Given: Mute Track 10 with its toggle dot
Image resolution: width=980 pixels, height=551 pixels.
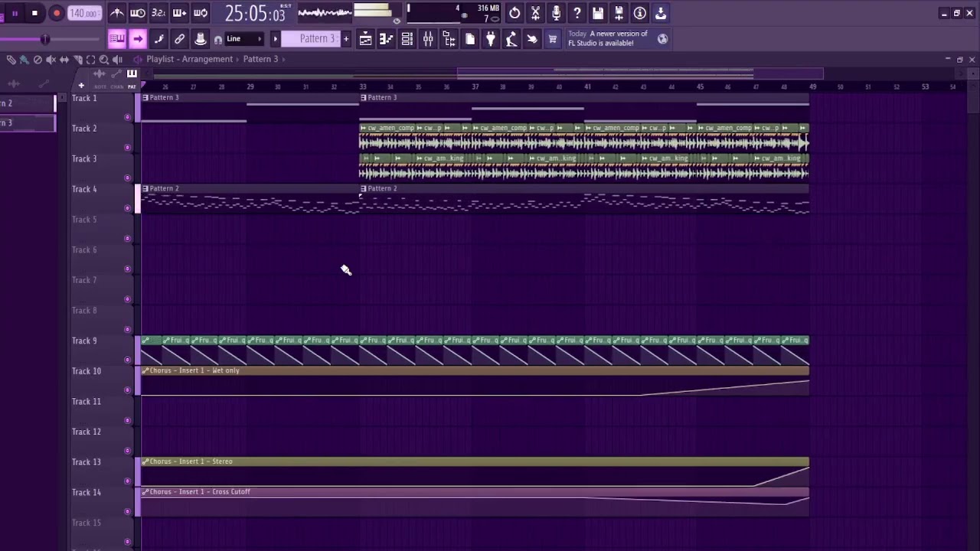Looking at the screenshot, I should pyautogui.click(x=127, y=390).
